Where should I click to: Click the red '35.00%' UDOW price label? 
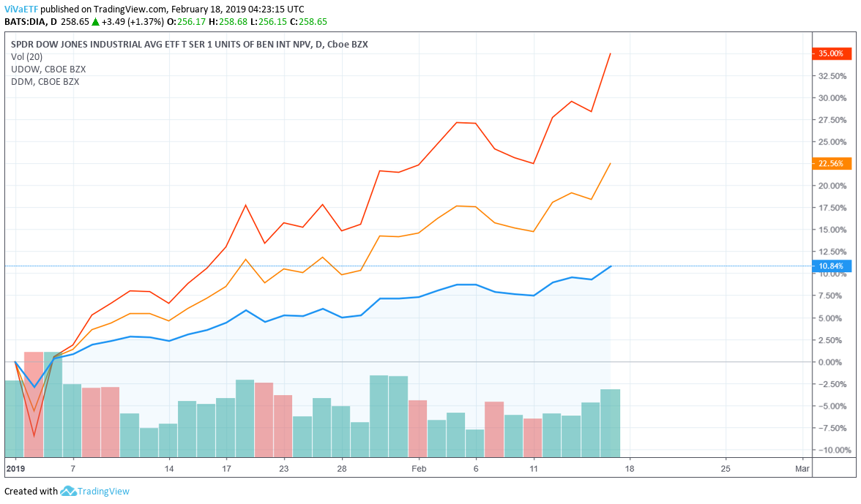832,53
